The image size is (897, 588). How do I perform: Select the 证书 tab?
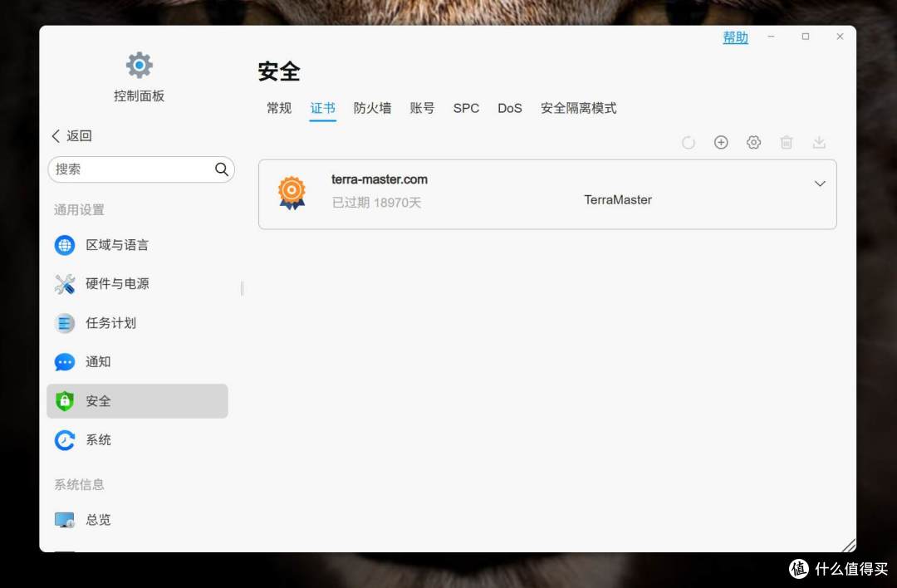(x=322, y=108)
